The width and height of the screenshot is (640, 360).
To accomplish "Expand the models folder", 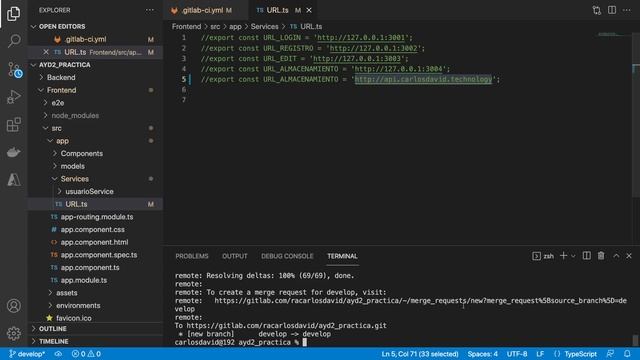I will (x=73, y=166).
